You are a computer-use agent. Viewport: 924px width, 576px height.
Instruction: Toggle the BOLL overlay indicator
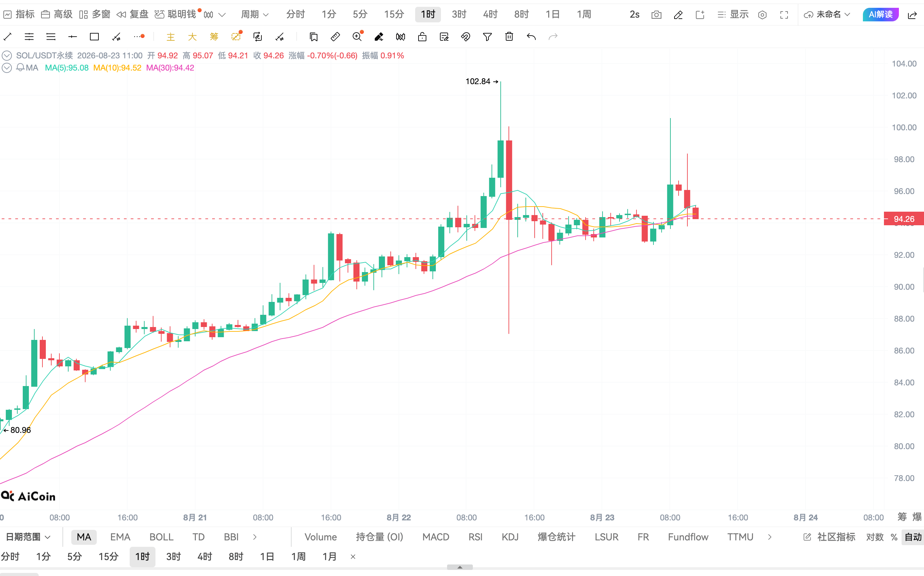tap(161, 537)
